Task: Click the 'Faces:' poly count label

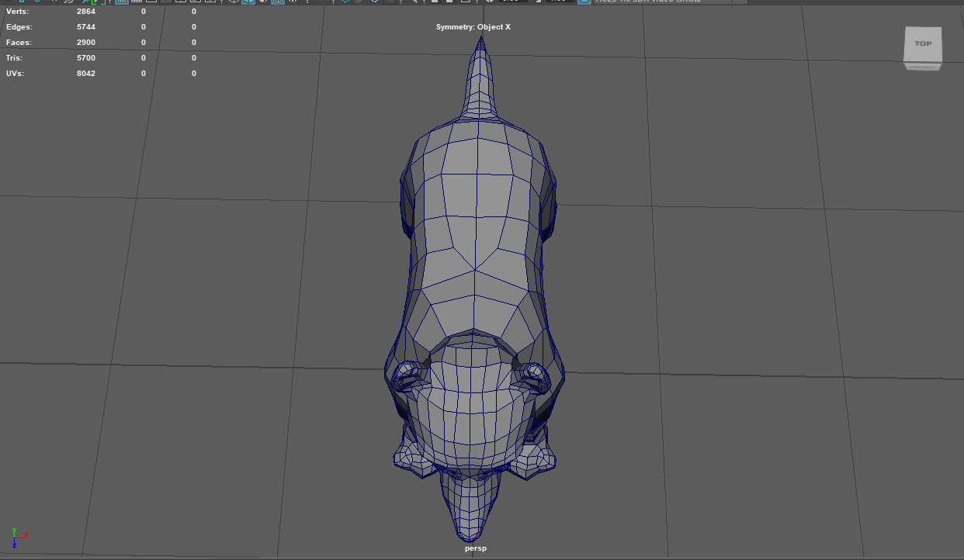Action: pyautogui.click(x=19, y=43)
